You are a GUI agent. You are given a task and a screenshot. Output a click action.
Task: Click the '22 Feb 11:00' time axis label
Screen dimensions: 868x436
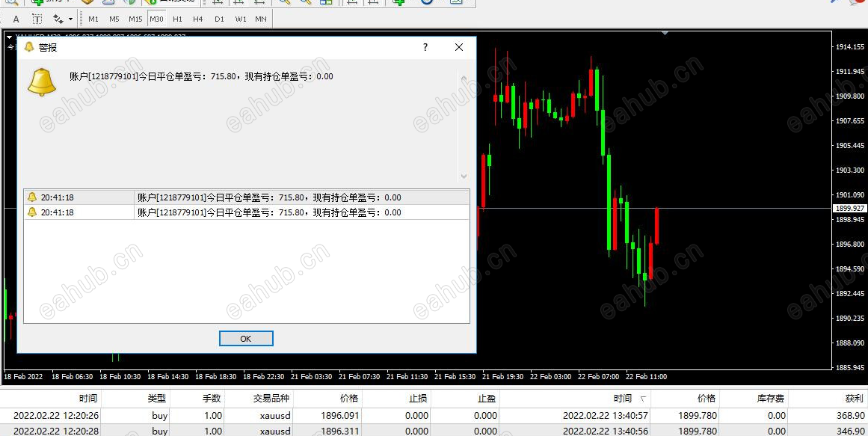click(646, 376)
